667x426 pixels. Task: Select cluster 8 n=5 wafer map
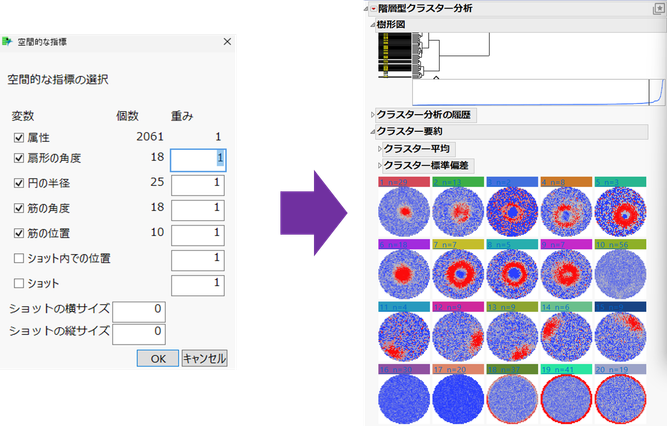[512, 274]
